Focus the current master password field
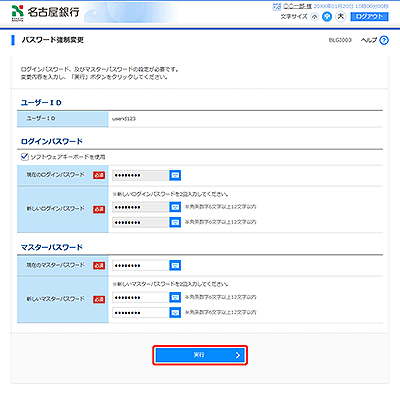Viewport: 400px width, 399px height. [x=140, y=266]
